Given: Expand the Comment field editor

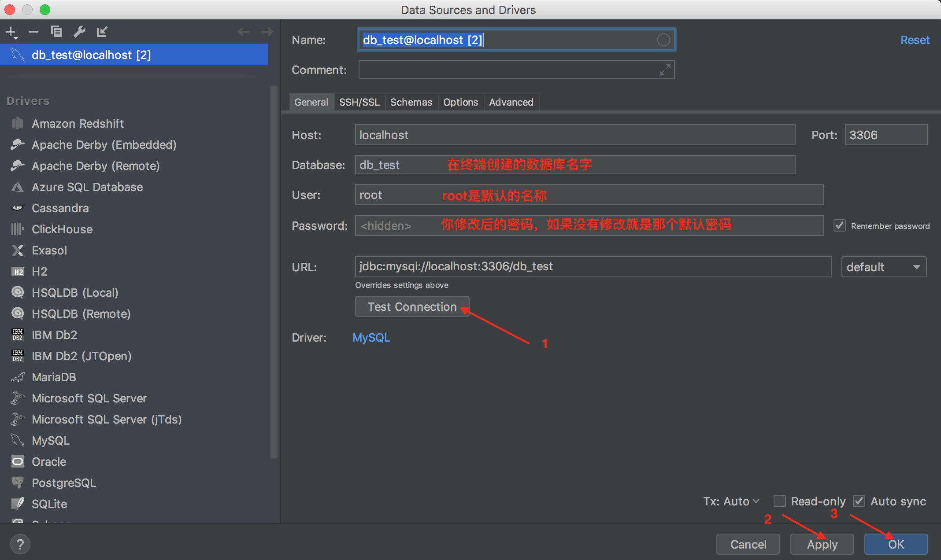Looking at the screenshot, I should coord(664,70).
